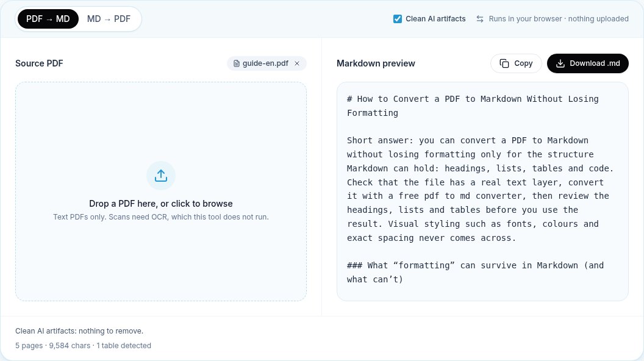
Task: Switch to MD → PDF mode
Action: tap(109, 19)
